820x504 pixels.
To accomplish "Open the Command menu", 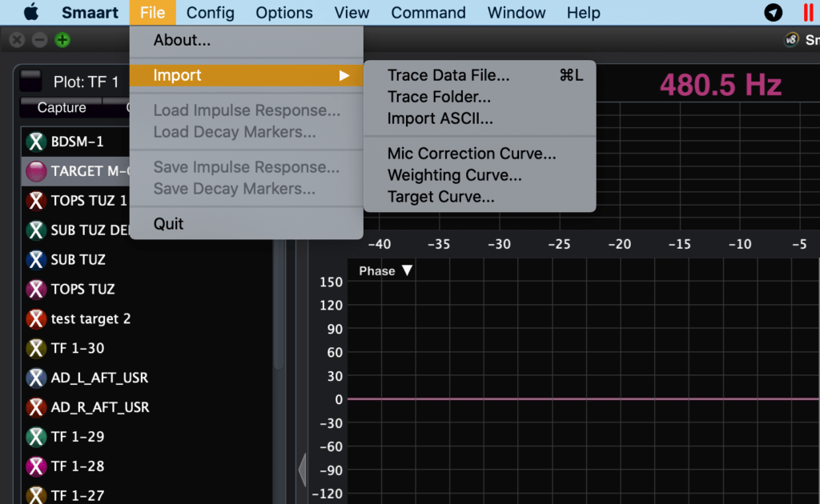I will click(428, 13).
